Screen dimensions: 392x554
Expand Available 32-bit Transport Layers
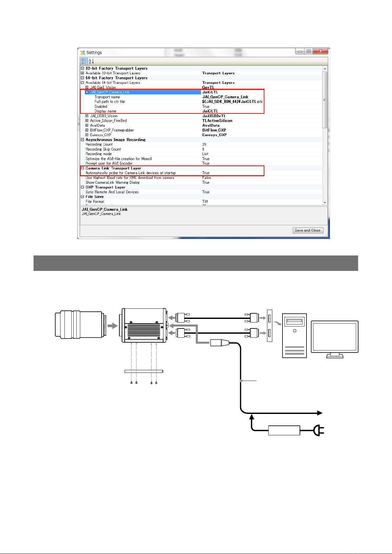(83, 73)
